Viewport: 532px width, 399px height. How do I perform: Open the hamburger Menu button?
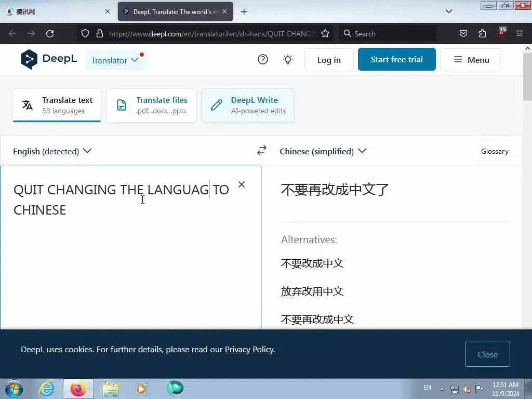coord(471,60)
